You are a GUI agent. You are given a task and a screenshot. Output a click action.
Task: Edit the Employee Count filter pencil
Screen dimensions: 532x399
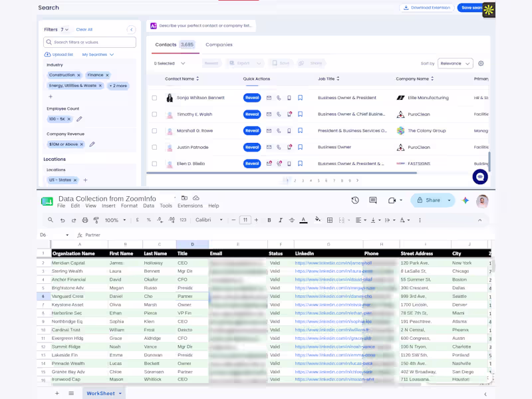coord(79,119)
